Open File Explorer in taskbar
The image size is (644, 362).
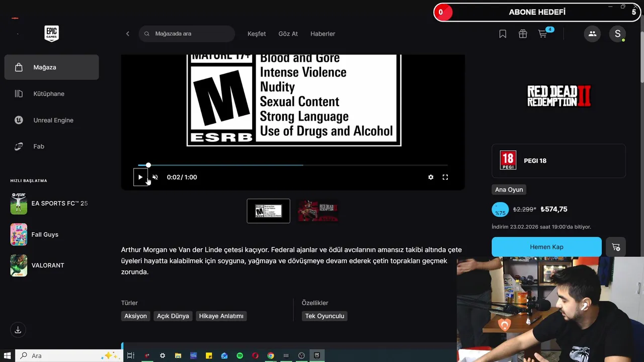click(178, 355)
